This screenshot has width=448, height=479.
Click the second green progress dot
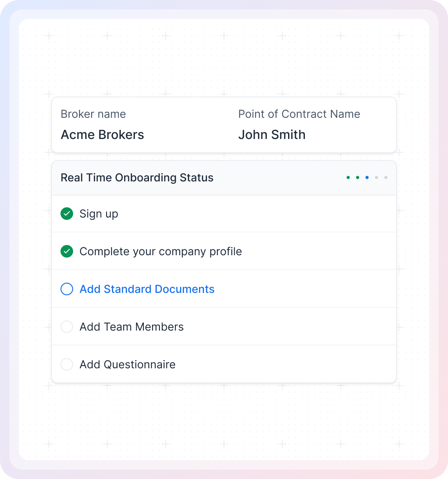pyautogui.click(x=357, y=177)
